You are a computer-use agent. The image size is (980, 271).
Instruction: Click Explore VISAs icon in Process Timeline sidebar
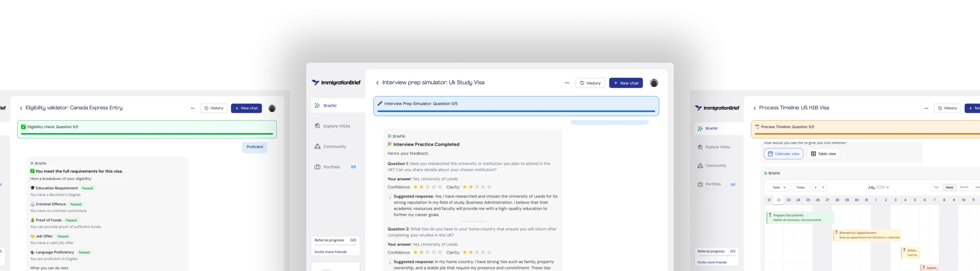coord(700,147)
